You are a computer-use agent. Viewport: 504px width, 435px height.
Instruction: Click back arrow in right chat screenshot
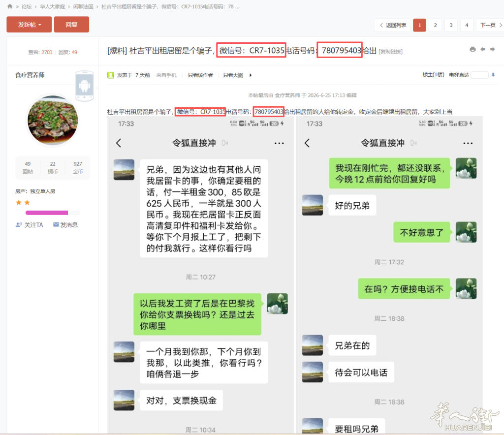point(307,143)
